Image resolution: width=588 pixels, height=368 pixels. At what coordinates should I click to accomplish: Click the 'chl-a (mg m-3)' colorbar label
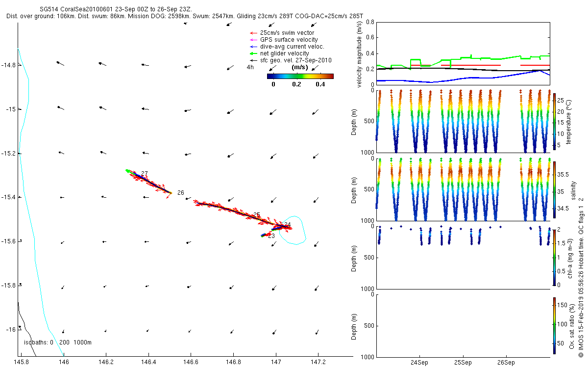570,257
